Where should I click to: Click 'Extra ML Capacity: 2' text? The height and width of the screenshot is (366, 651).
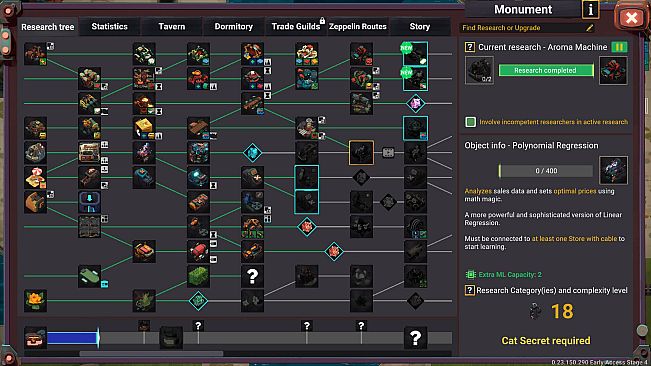point(510,274)
